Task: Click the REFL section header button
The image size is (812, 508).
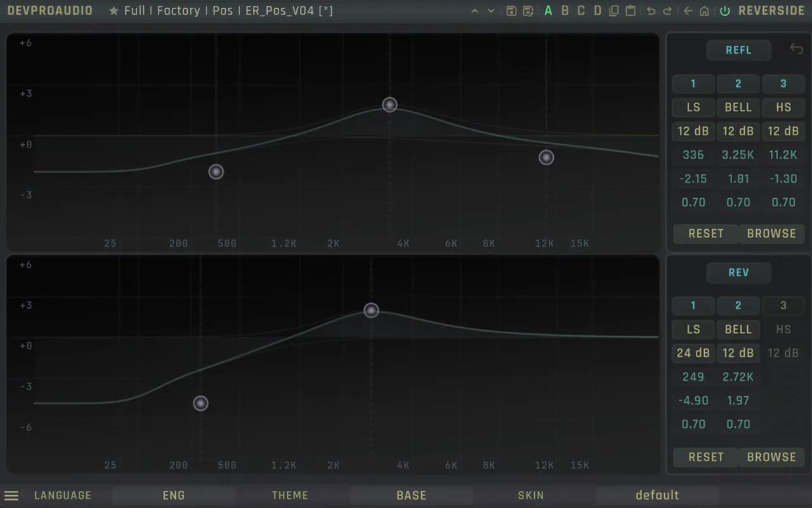Action: (x=738, y=50)
